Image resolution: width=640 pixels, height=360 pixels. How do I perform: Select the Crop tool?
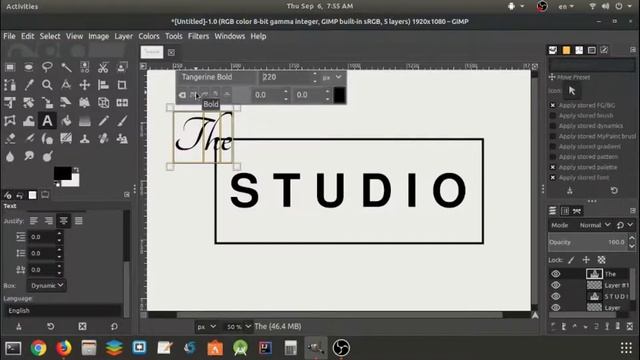[x=122, y=85]
